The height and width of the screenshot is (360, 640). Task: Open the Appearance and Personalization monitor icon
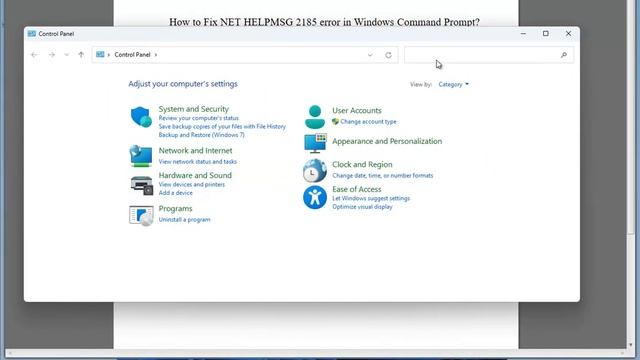[315, 143]
